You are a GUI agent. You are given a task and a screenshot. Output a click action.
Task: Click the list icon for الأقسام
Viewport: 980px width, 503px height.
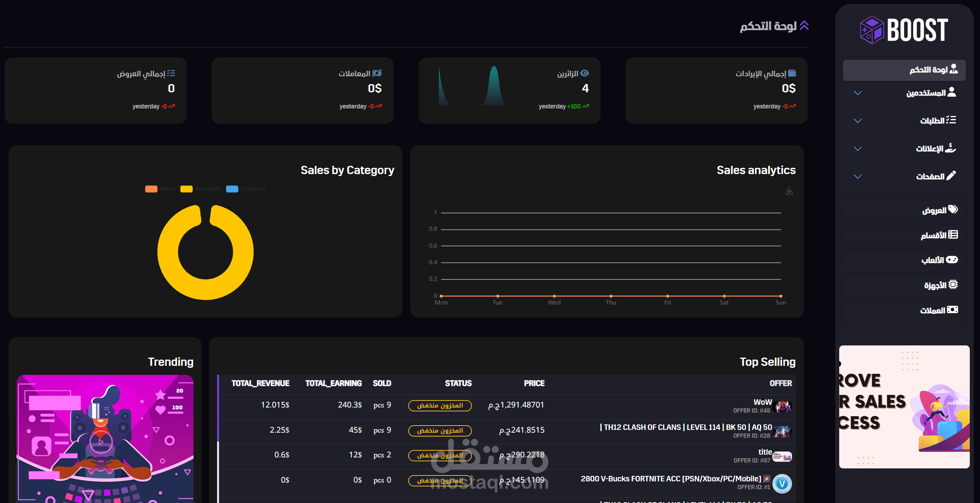[953, 235]
